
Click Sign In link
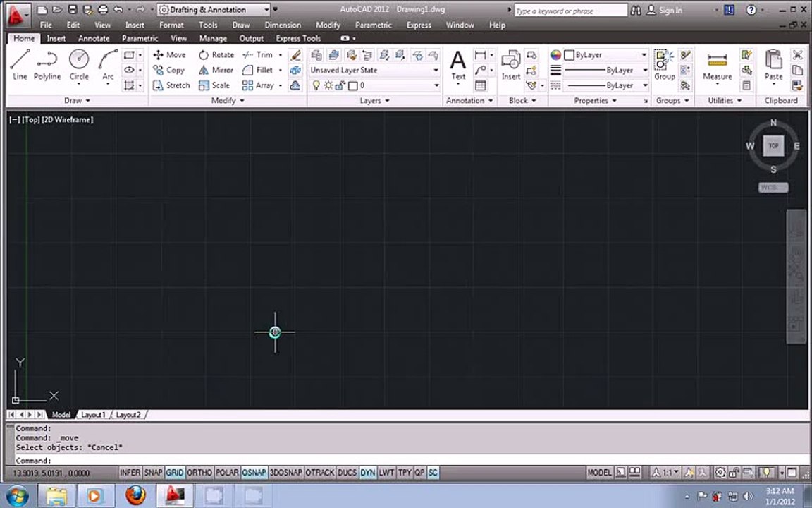(670, 10)
